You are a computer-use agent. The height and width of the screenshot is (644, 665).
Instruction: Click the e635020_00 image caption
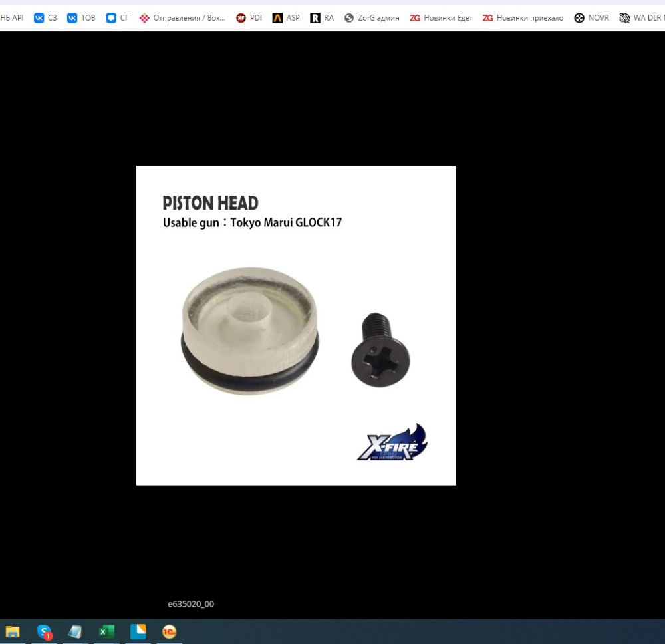pos(191,604)
